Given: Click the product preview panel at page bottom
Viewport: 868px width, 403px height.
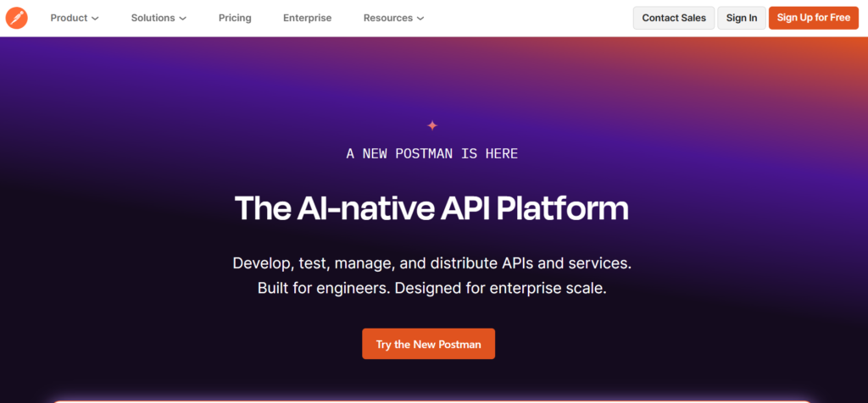Looking at the screenshot, I should 432,400.
